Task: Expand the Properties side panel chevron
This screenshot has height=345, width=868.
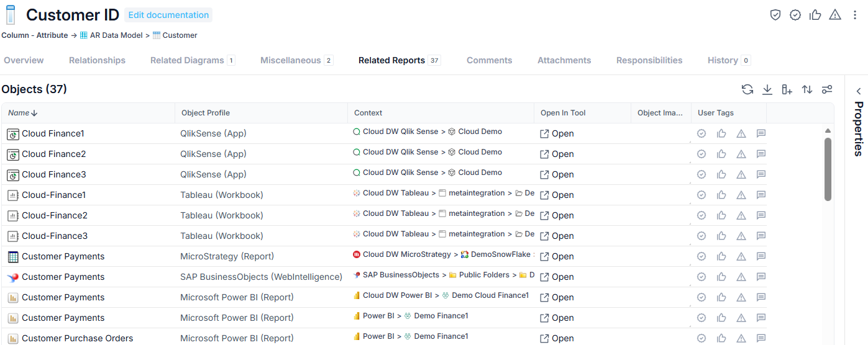Action: coord(859,91)
